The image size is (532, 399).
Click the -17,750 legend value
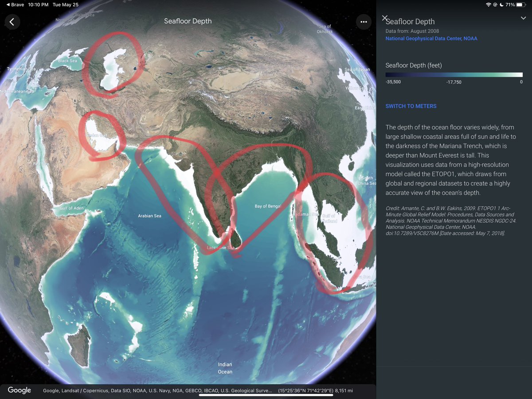[454, 82]
